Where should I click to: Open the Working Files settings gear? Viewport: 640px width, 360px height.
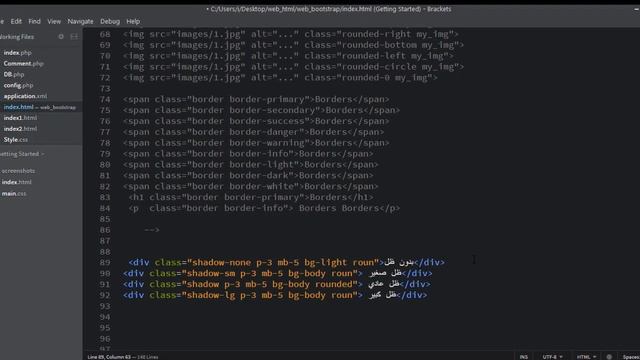(61, 36)
